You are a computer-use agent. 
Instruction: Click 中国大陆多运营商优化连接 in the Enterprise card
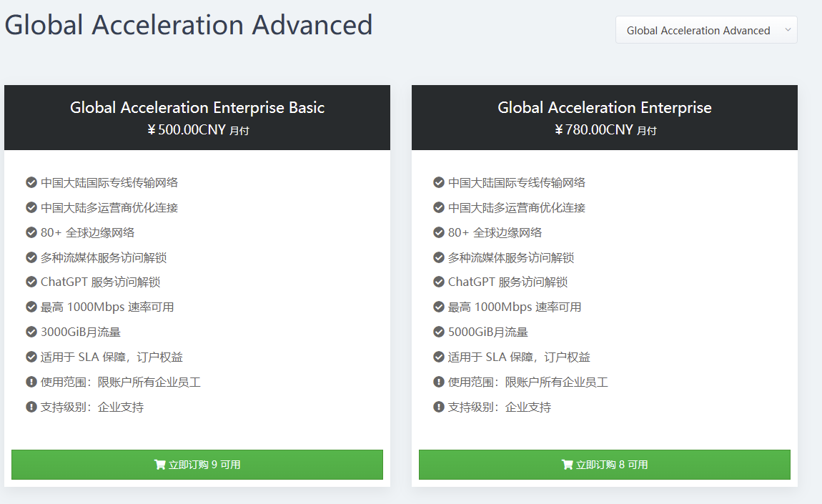tap(516, 208)
